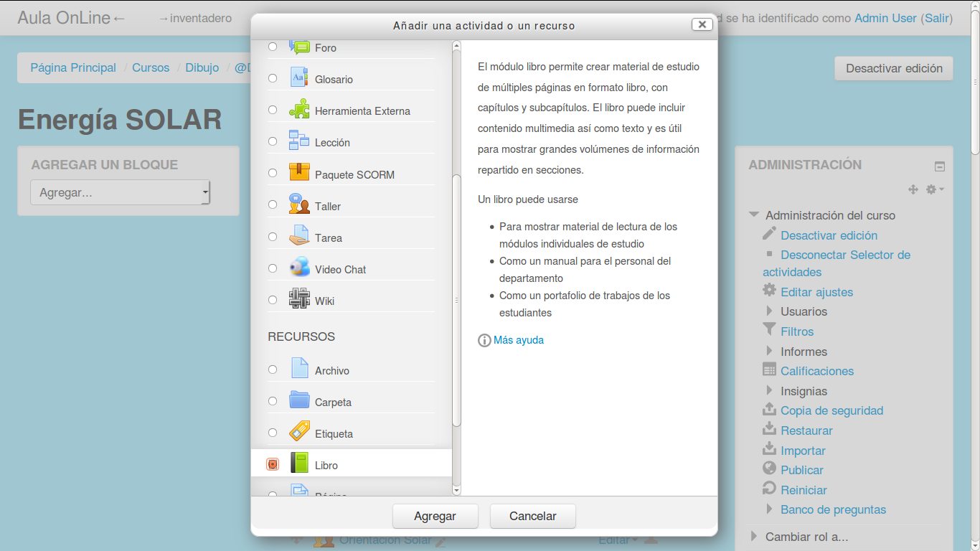Expand the Insignias tree item
Screen dimensions: 980x551
(770, 391)
